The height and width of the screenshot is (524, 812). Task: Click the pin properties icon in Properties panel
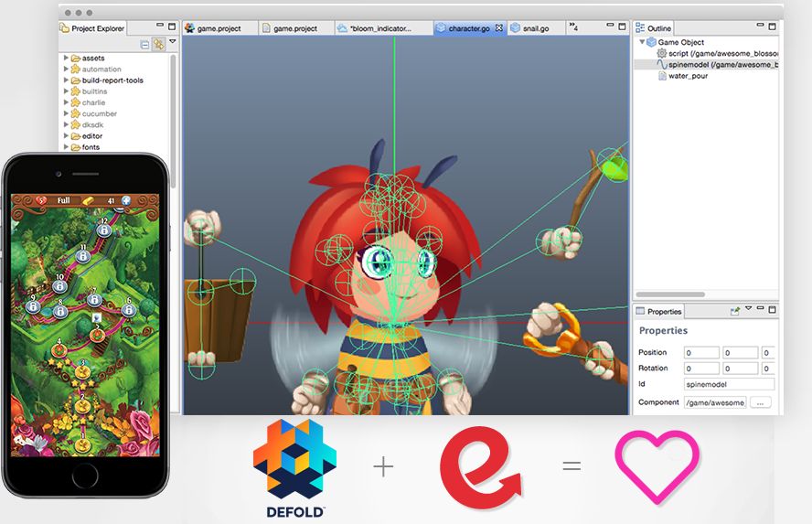coord(735,311)
